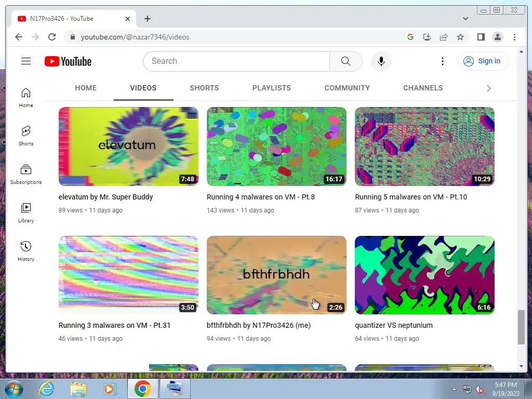Viewport: 532px width, 399px height.
Task: Open Running 4 malwares on VM - Pt.8 title
Action: point(261,197)
